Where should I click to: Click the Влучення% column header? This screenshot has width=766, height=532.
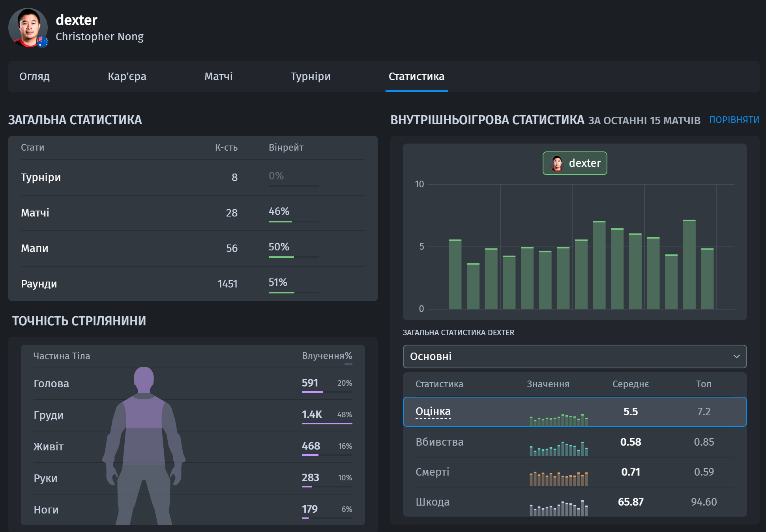pos(327,356)
